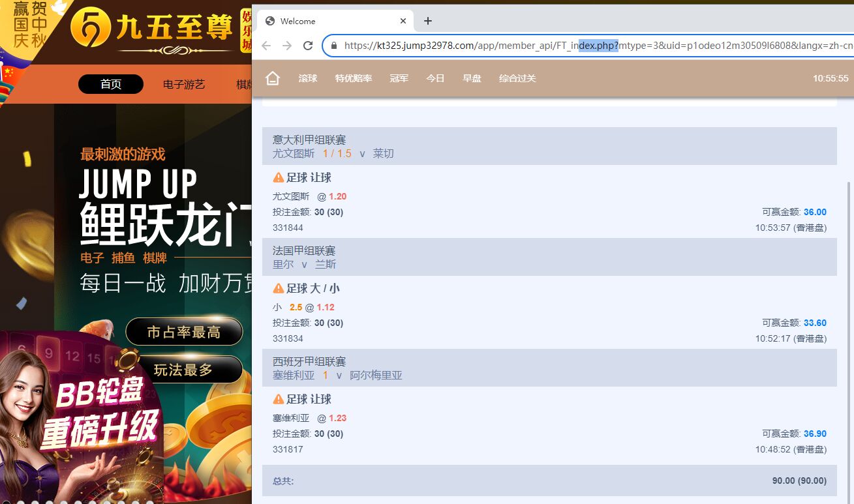
Task: Click the lock icon in address bar
Action: pos(334,46)
